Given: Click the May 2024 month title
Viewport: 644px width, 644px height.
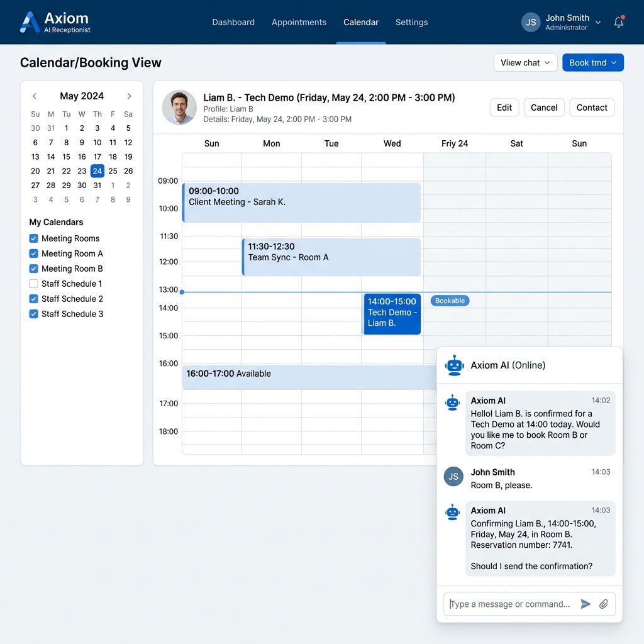Looking at the screenshot, I should 82,96.
